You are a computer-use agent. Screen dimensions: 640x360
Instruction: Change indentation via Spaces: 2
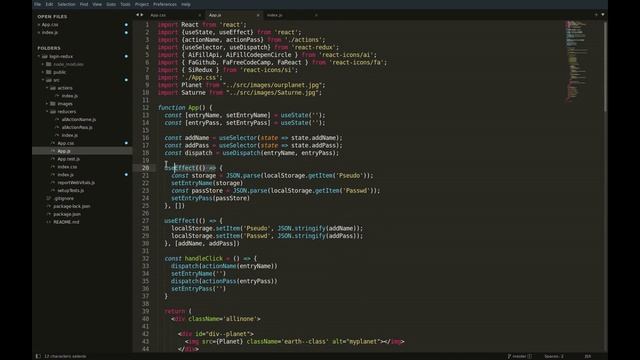point(554,356)
